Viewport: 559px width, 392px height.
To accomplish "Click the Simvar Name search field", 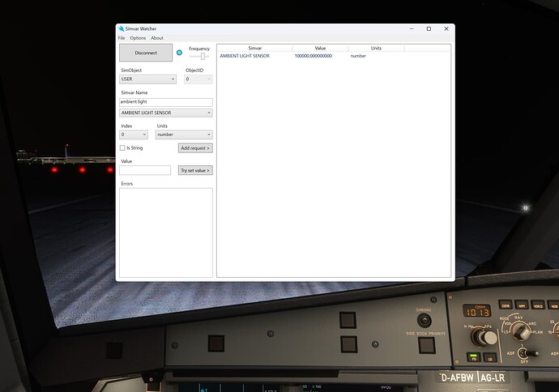I will point(166,102).
